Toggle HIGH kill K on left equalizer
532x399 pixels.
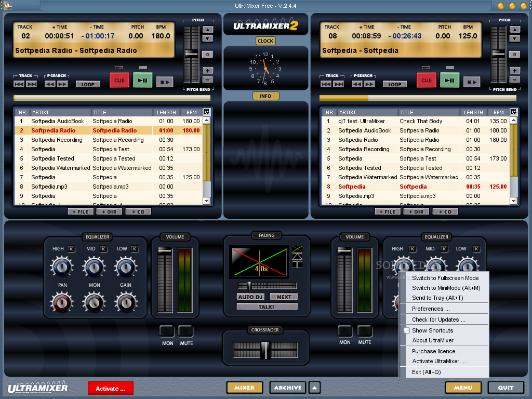71,249
